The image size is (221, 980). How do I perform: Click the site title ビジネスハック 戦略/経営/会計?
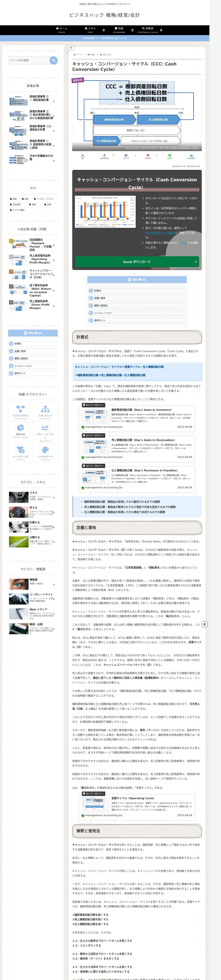point(104,15)
